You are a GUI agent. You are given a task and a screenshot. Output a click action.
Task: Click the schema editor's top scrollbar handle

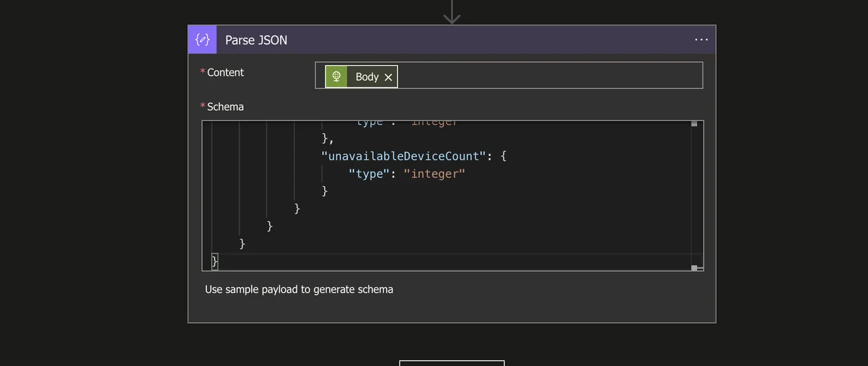[x=694, y=124]
